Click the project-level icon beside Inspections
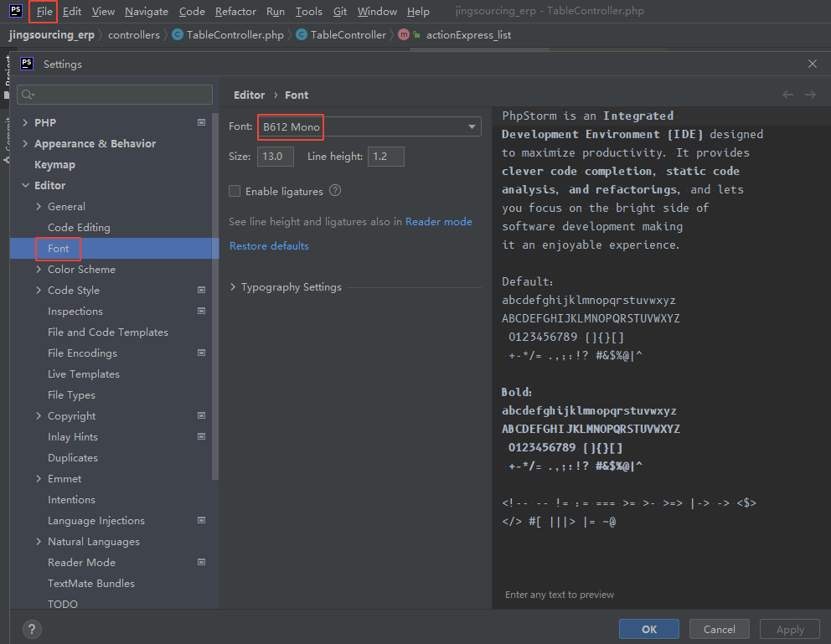The width and height of the screenshot is (831, 644). click(201, 311)
